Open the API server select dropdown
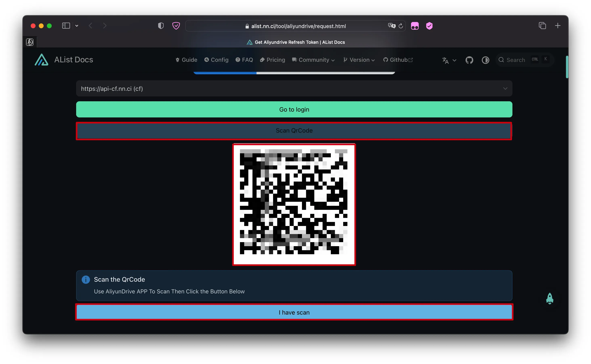The height and width of the screenshot is (364, 591). click(294, 89)
